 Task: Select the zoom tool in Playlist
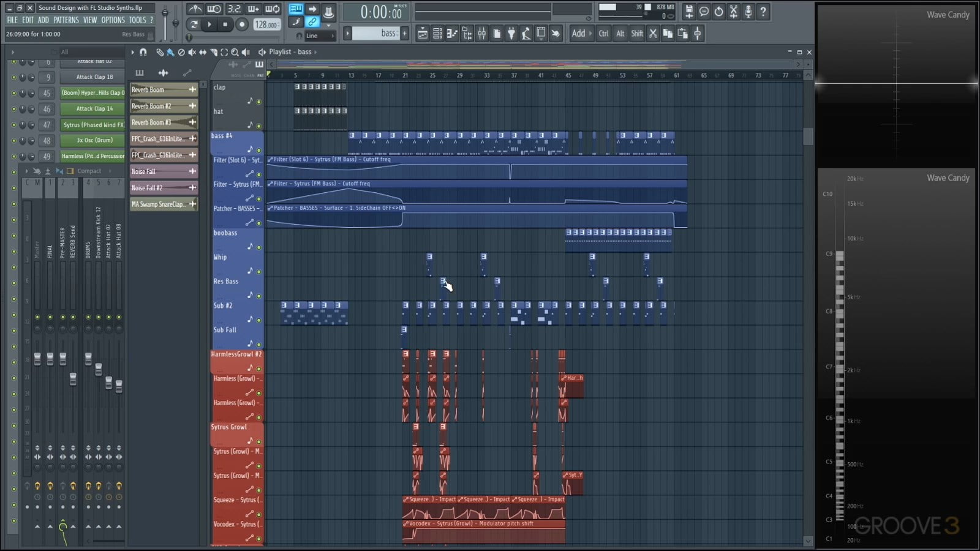[x=235, y=52]
